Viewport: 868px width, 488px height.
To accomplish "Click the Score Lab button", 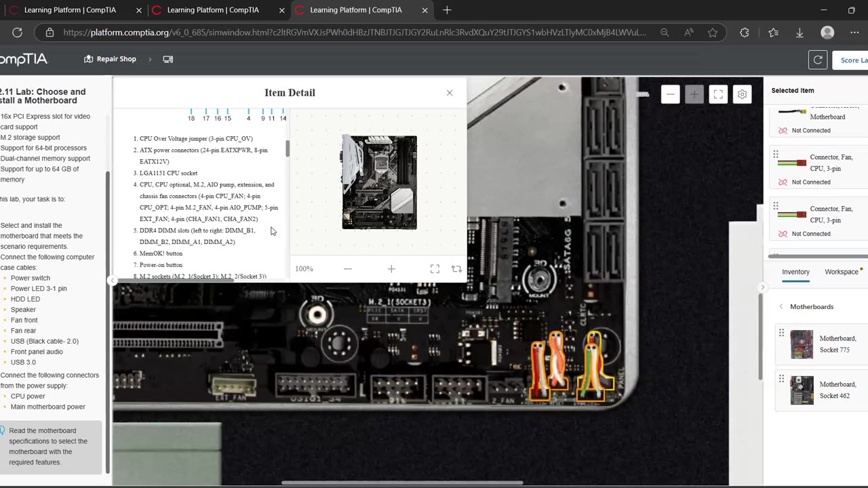I will point(853,60).
